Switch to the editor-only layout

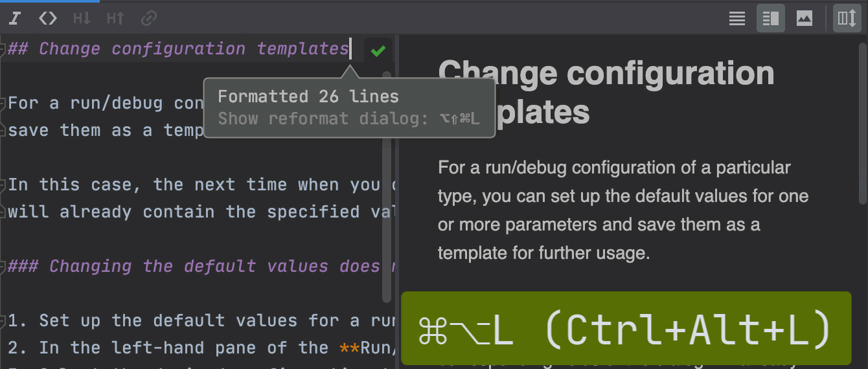click(737, 18)
